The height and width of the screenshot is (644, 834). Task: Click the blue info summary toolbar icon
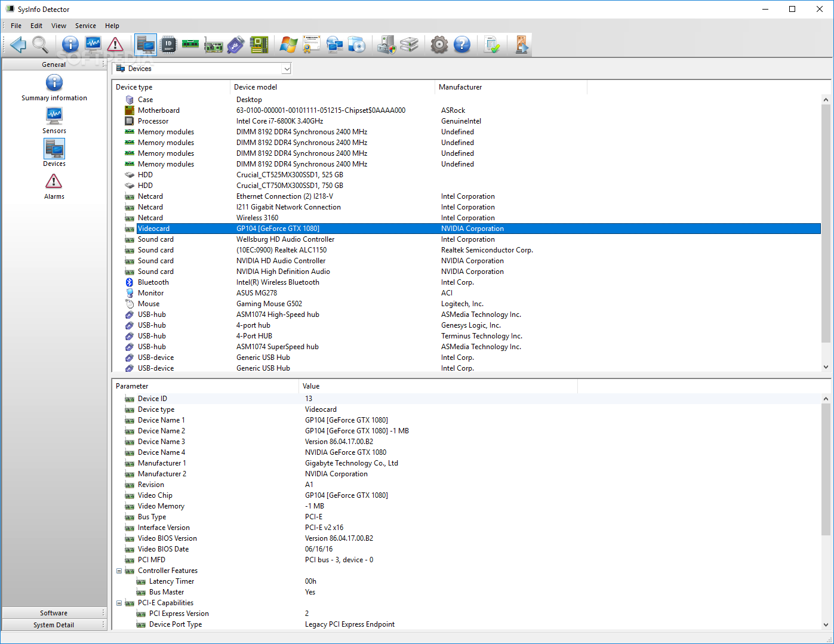click(x=70, y=44)
